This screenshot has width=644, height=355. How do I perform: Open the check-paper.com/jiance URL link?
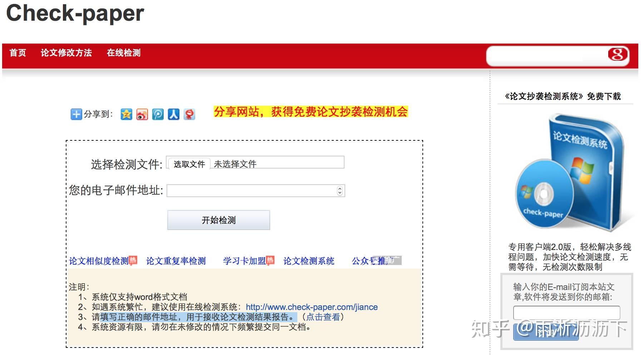click(x=312, y=307)
